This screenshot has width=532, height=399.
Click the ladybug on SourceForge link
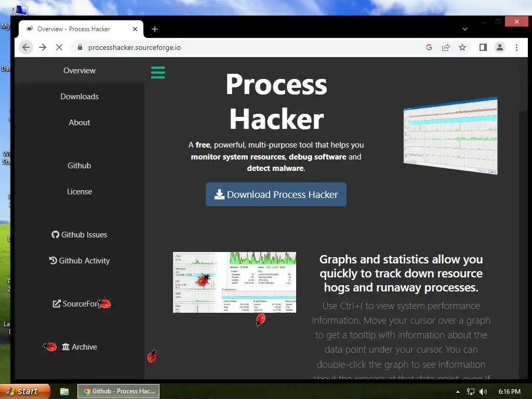click(104, 303)
